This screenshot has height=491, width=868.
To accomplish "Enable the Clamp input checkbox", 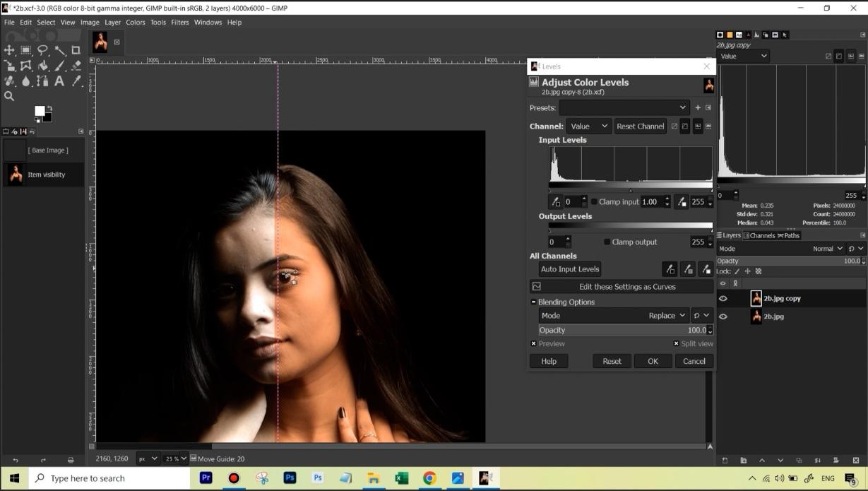I will 594,202.
